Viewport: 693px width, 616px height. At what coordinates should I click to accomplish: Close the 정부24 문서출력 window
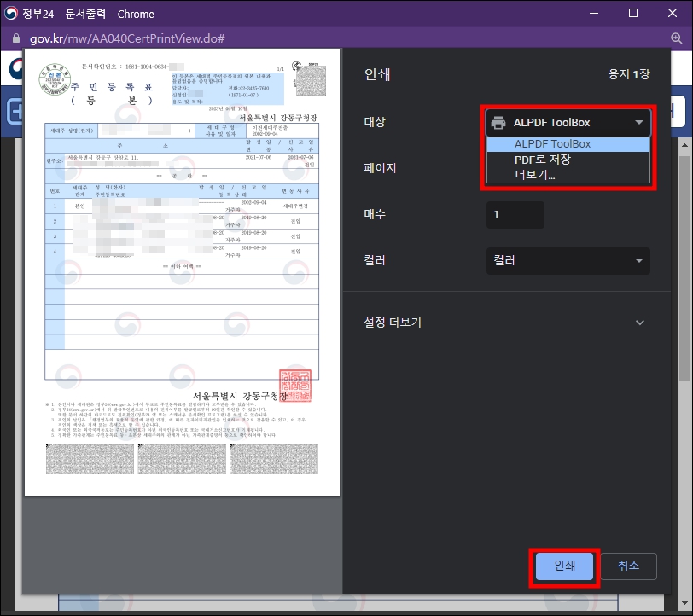pyautogui.click(x=673, y=14)
